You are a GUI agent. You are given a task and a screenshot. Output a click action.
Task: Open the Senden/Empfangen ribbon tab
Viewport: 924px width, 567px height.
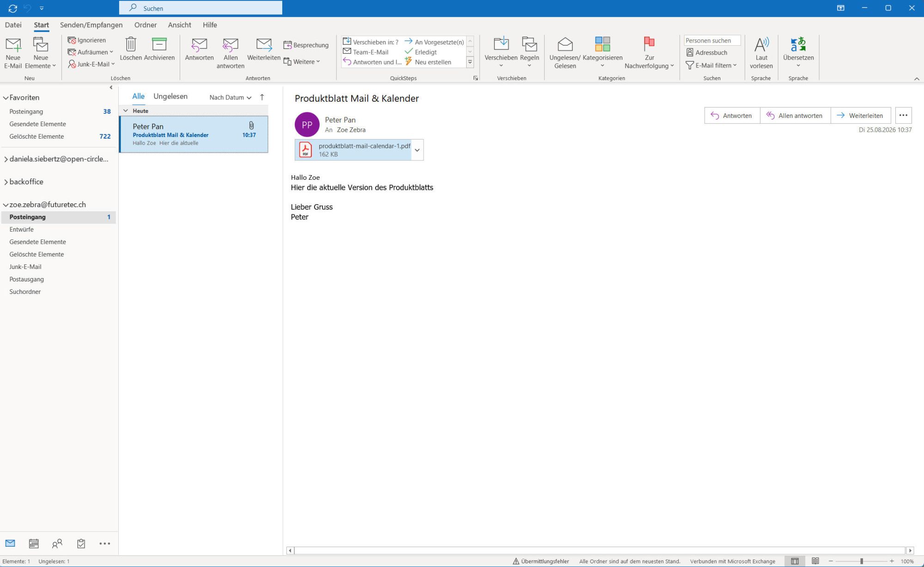pyautogui.click(x=91, y=25)
